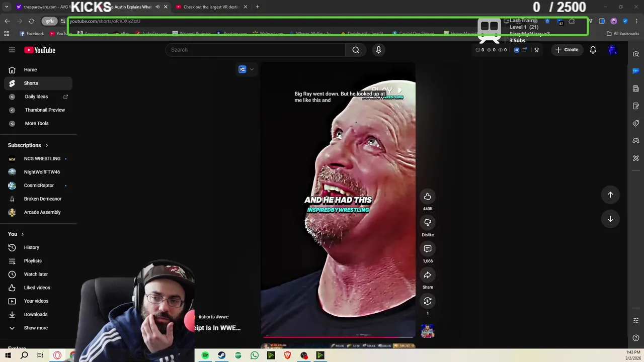Open YouTube notifications bell
This screenshot has width=644, height=362.
593,50
